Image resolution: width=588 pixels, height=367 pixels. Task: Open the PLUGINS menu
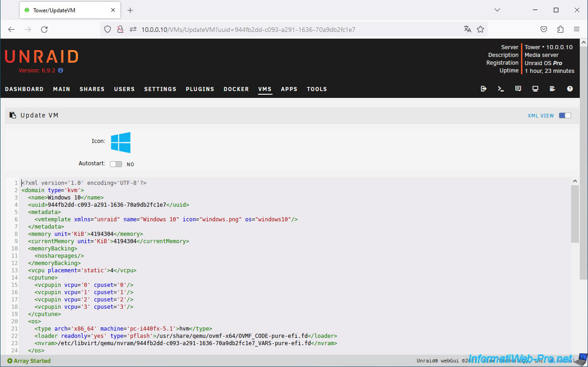200,89
